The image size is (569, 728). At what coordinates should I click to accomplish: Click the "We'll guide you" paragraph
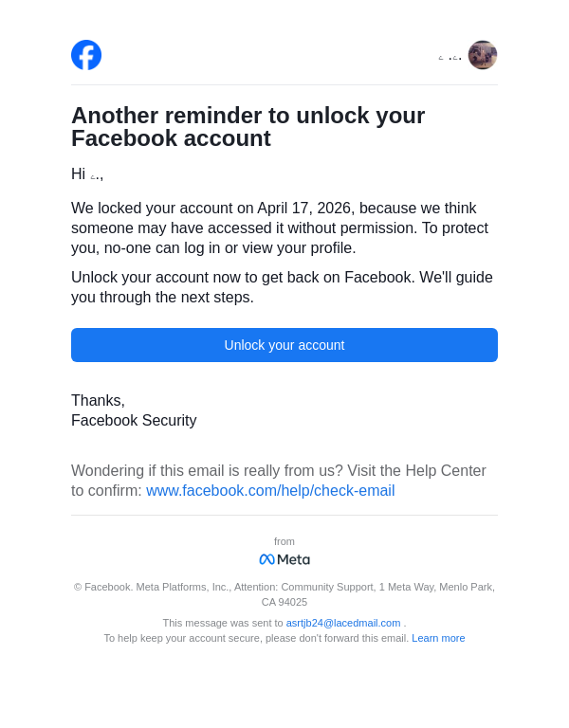point(282,287)
